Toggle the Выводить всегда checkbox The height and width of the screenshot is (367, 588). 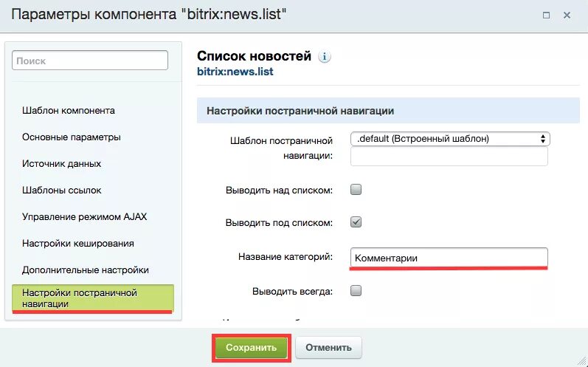tap(356, 290)
